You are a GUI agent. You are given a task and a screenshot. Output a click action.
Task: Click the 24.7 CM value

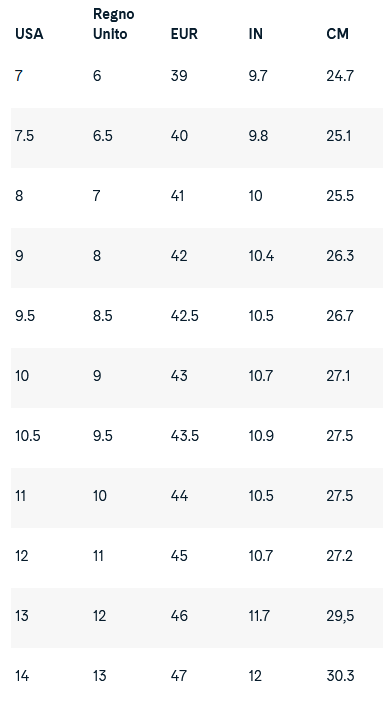pos(340,76)
